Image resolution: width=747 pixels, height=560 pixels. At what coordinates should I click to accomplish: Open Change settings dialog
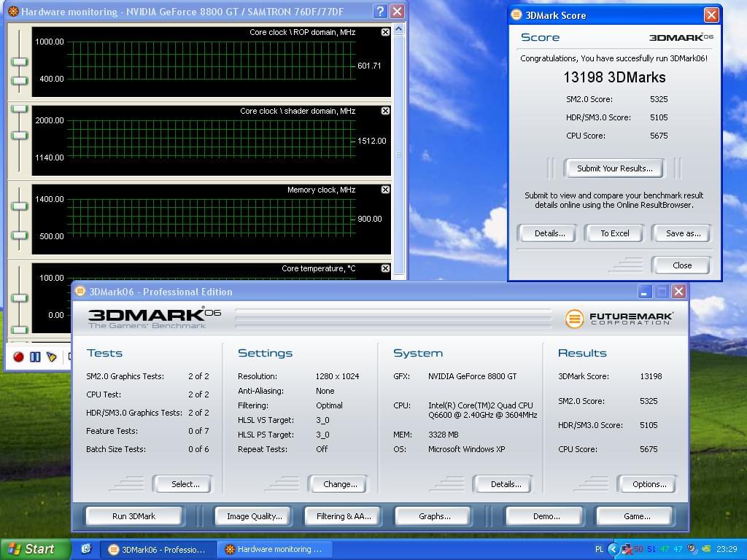click(340, 484)
